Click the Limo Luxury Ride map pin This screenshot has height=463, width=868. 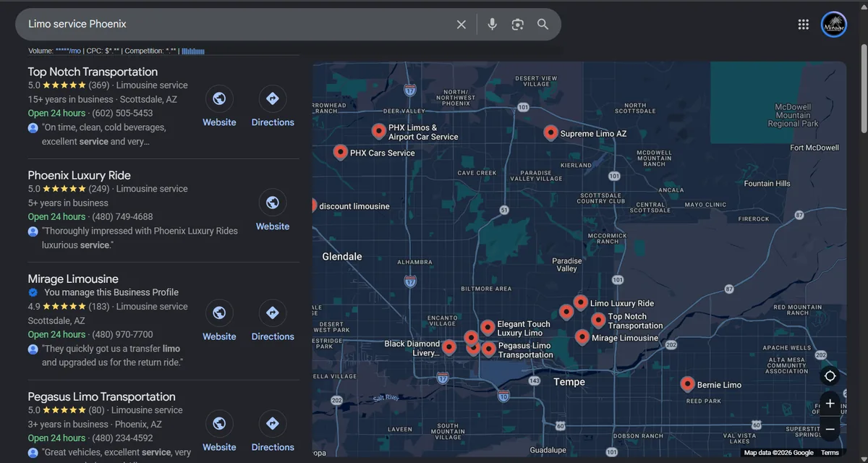click(580, 302)
